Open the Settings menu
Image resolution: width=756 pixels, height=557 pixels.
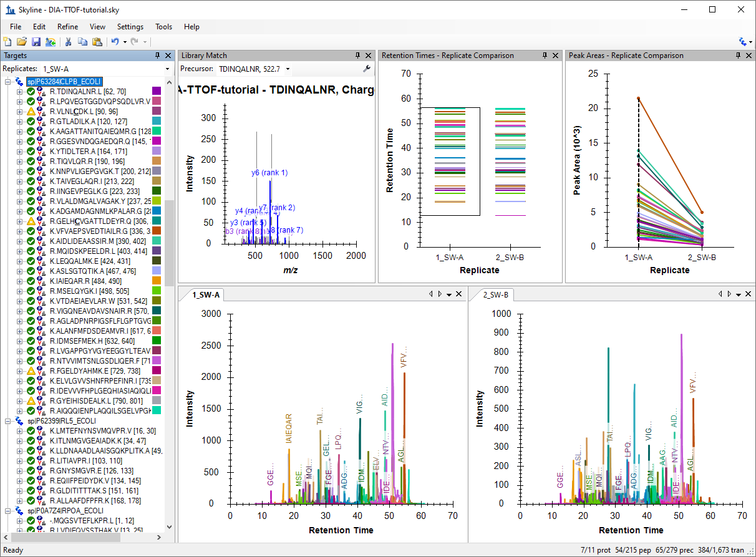[x=130, y=27]
